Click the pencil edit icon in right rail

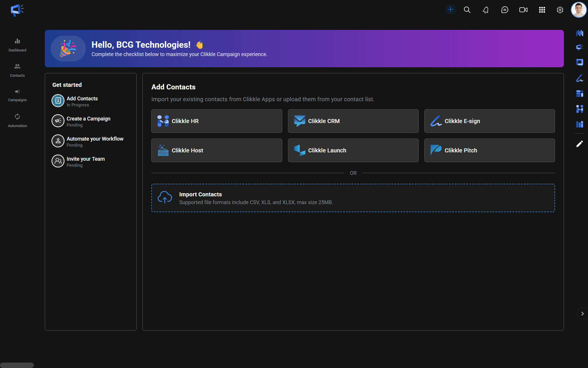[x=579, y=144]
